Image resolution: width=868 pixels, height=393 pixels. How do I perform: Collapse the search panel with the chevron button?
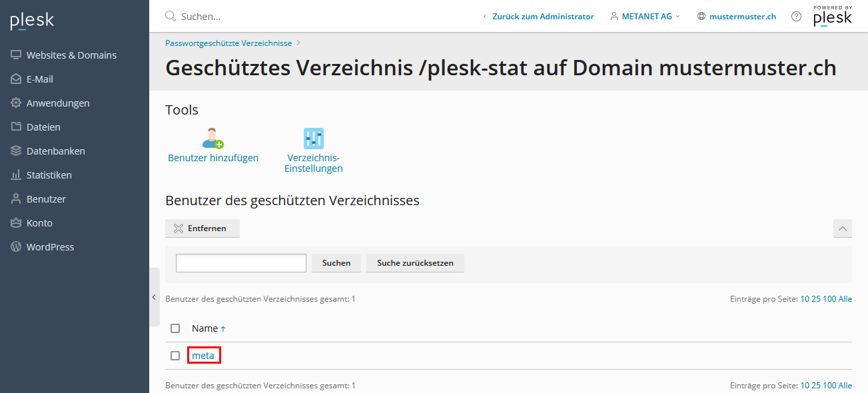[842, 228]
